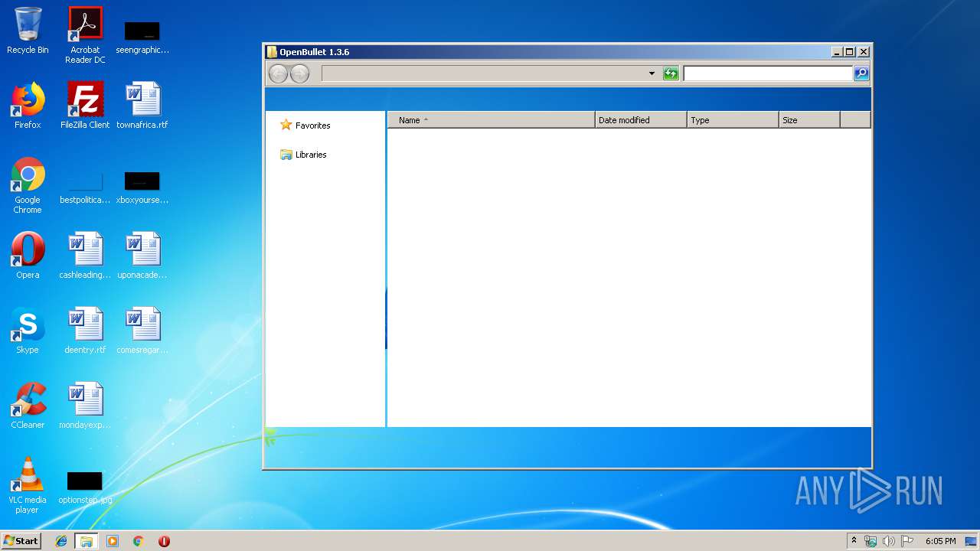Select Favorites in the navigation pane
980x551 pixels.
(x=305, y=125)
